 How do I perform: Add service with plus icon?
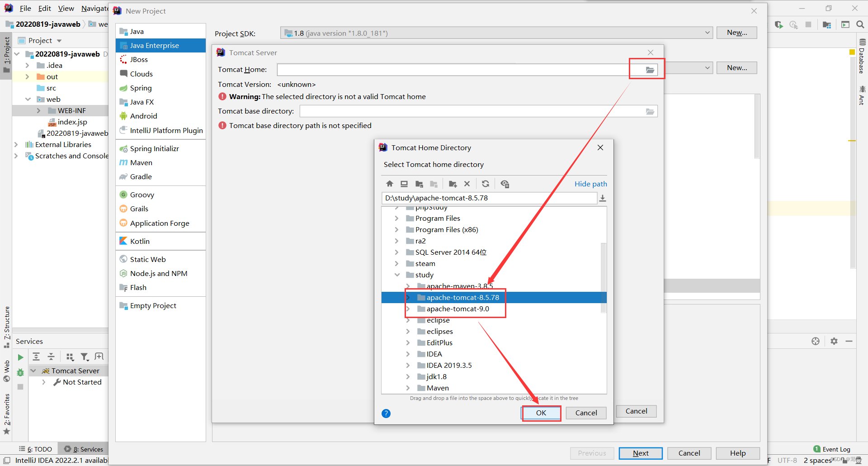click(99, 357)
